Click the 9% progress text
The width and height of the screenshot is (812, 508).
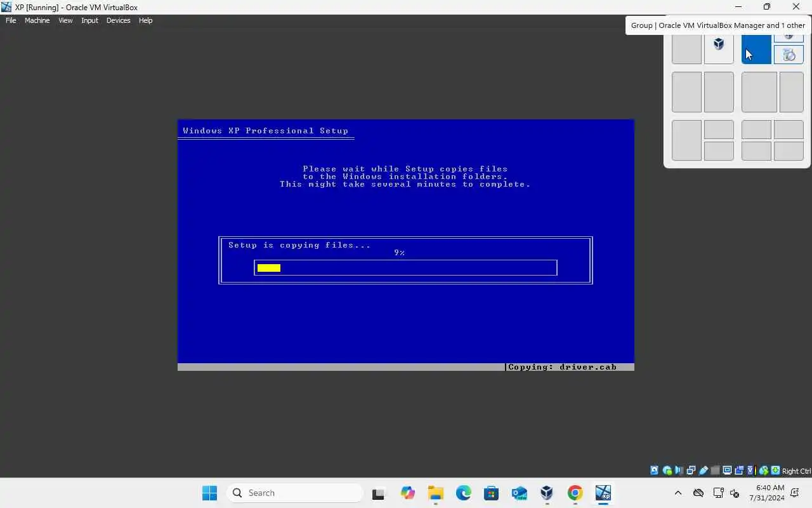point(399,253)
